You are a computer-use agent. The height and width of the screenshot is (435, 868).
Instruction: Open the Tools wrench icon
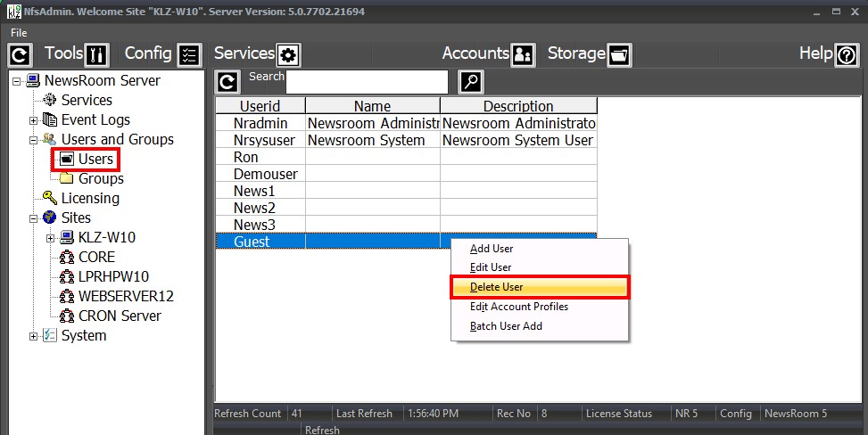click(97, 54)
